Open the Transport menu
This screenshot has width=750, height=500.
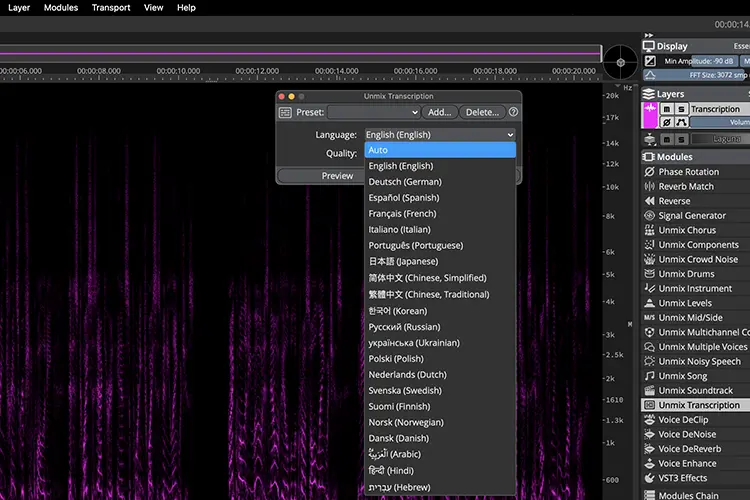point(111,8)
